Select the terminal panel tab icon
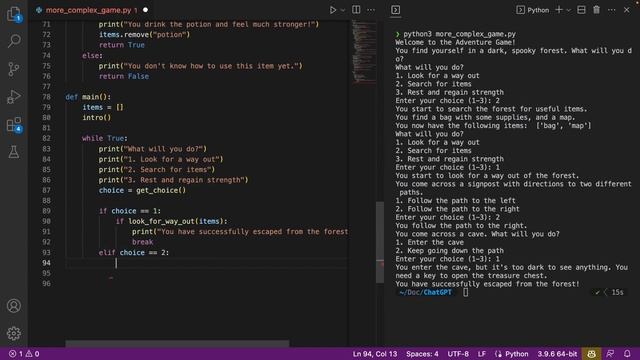 point(396,10)
